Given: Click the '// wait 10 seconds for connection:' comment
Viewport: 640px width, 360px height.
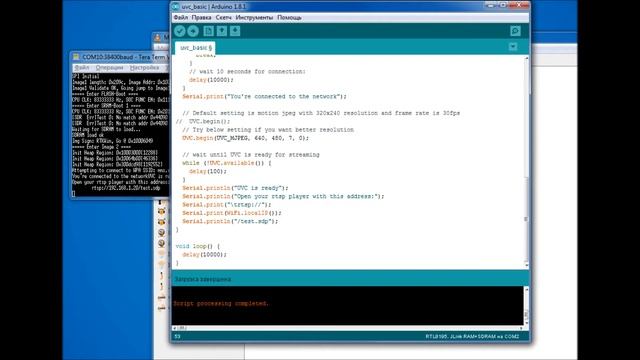Looking at the screenshot, I should coord(247,71).
